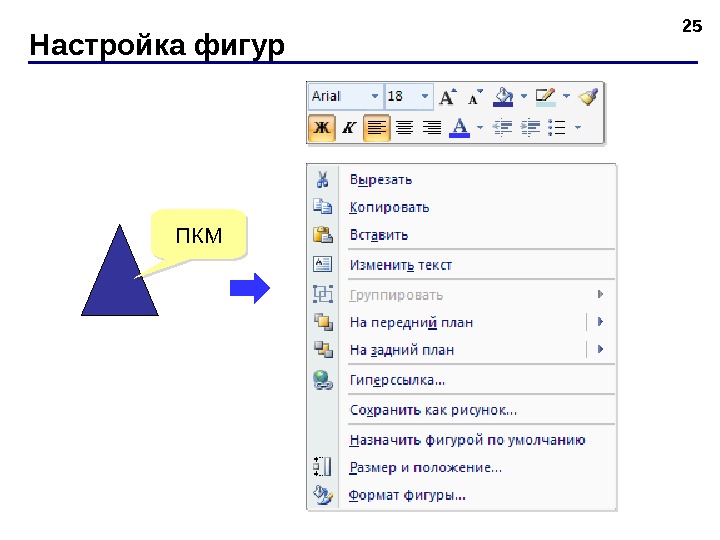
Task: Open the Arial font dropdown
Action: [x=375, y=96]
